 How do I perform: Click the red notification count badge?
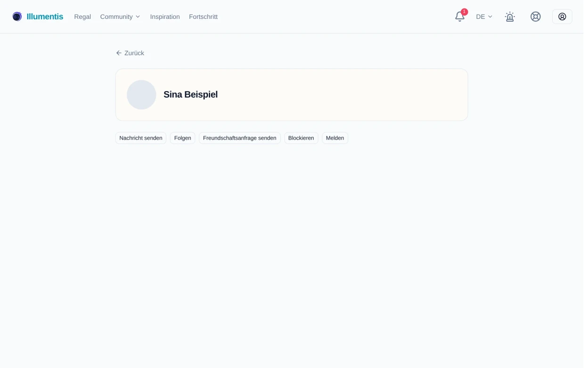464,12
